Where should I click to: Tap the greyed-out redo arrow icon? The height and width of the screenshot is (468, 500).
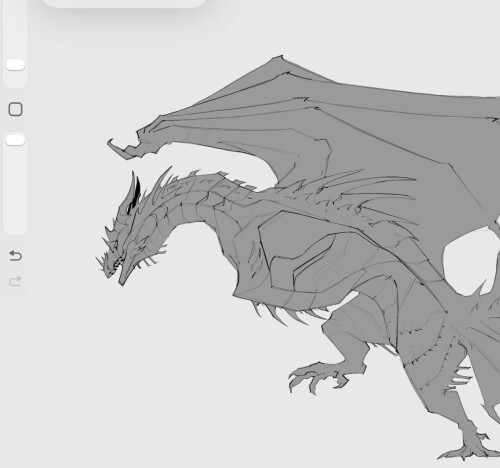tap(15, 281)
